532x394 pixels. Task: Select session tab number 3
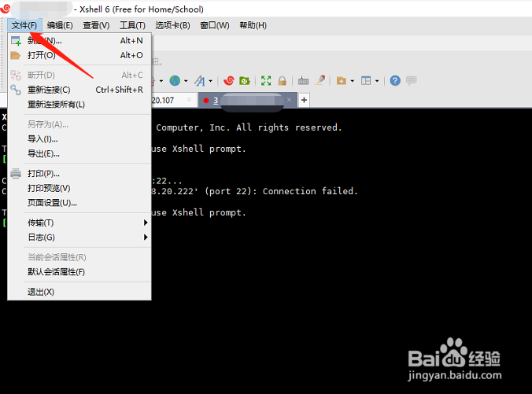tap(248, 101)
